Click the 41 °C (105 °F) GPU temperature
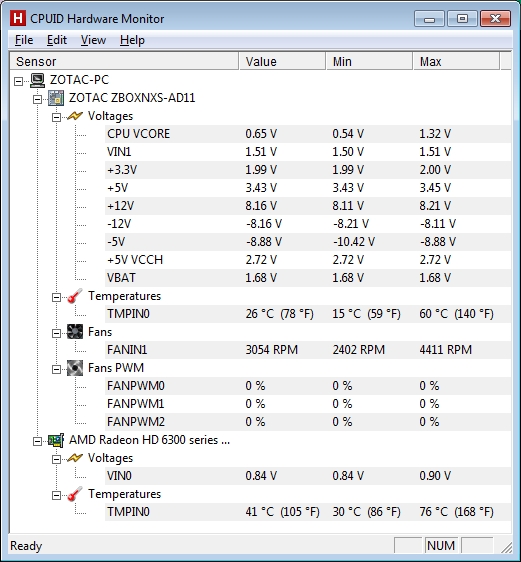Image resolution: width=521 pixels, height=562 pixels. (x=282, y=512)
